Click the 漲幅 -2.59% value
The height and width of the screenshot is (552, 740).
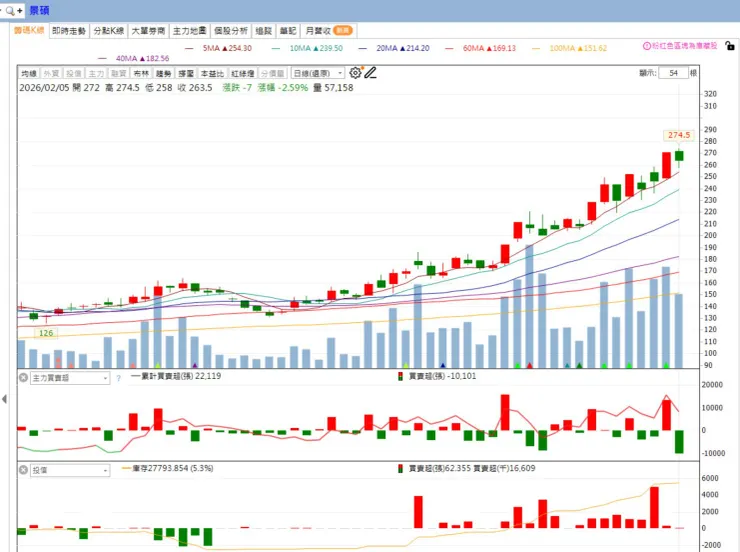pos(283,88)
